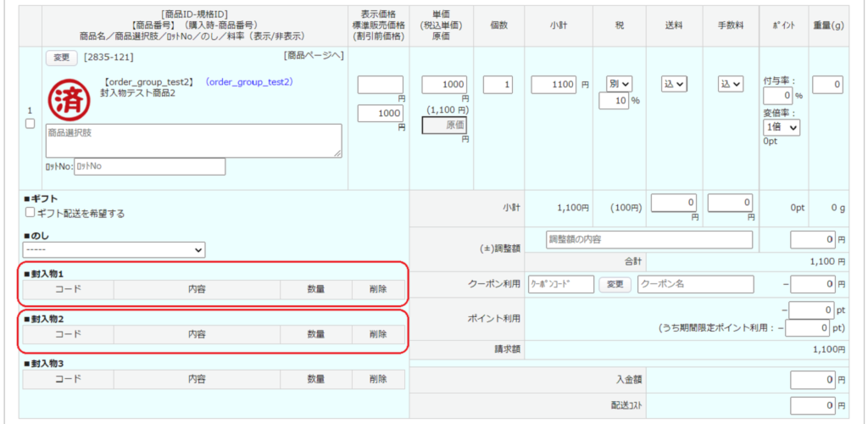Select the 調整額の内容 text field
Image resolution: width=868 pixels, height=424 pixels.
click(649, 239)
